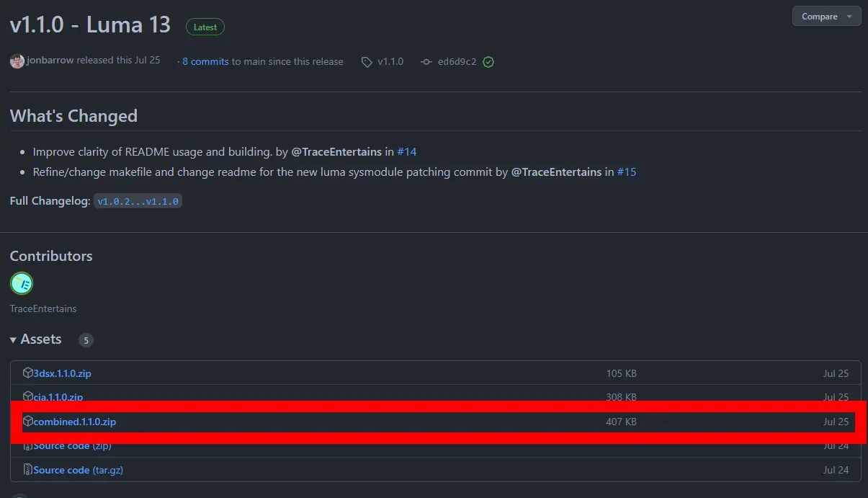Viewport: 868px width, 498px height.
Task: Open pull request #14
Action: pos(407,152)
